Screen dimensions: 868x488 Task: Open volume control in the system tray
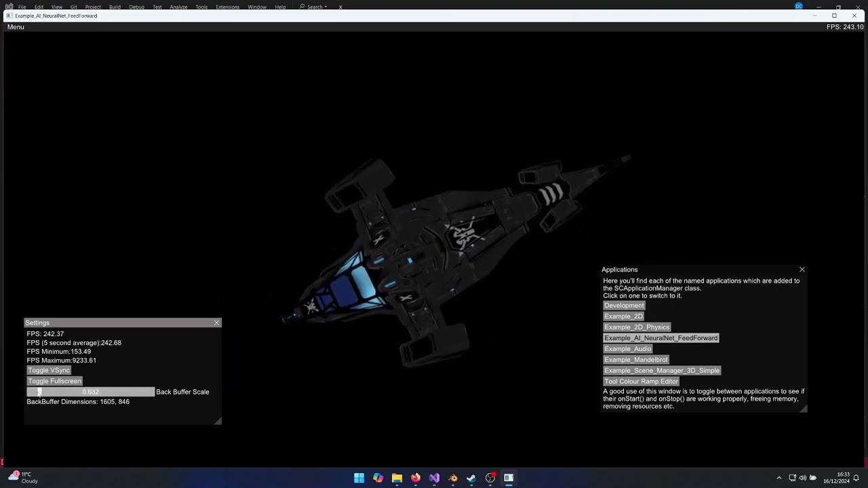point(802,478)
